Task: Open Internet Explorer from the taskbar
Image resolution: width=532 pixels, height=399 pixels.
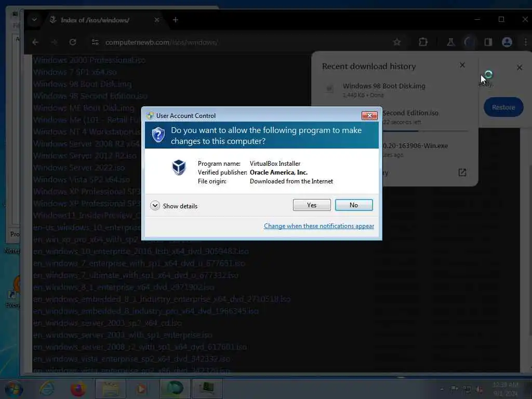Action: [x=46, y=389]
